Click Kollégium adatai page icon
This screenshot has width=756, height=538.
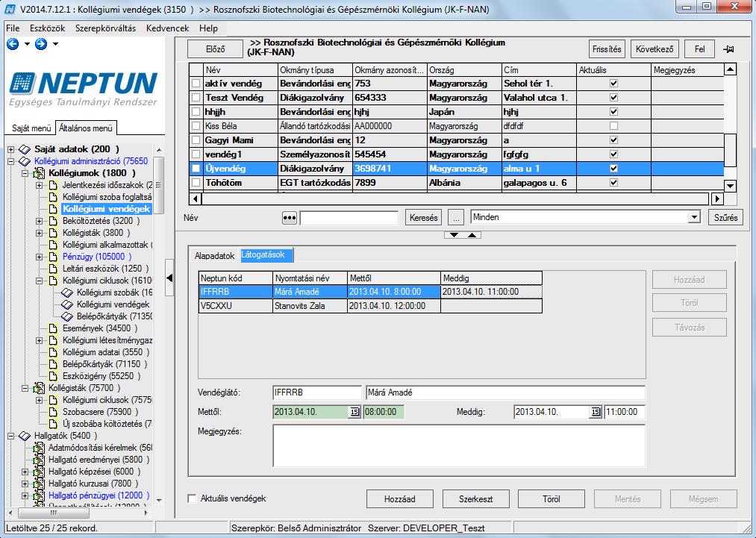[x=54, y=352]
